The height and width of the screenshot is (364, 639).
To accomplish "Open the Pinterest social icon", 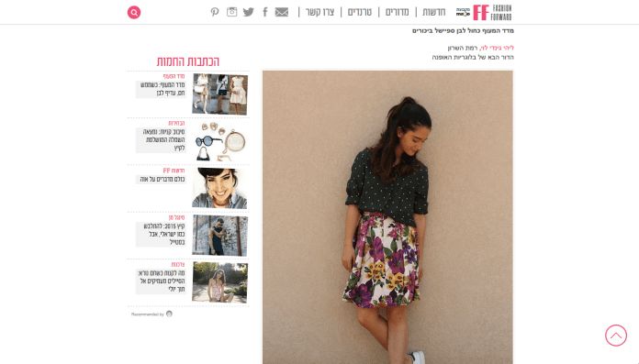I will click(215, 12).
